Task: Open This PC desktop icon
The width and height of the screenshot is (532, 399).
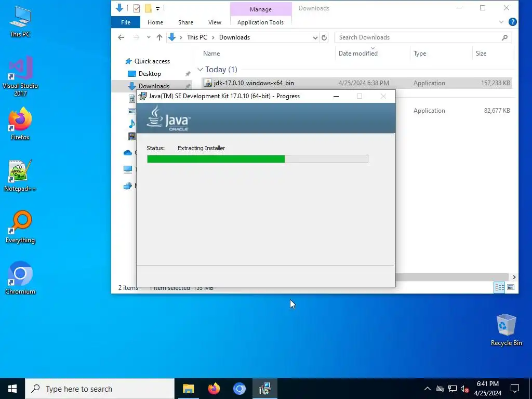Action: pos(20,21)
